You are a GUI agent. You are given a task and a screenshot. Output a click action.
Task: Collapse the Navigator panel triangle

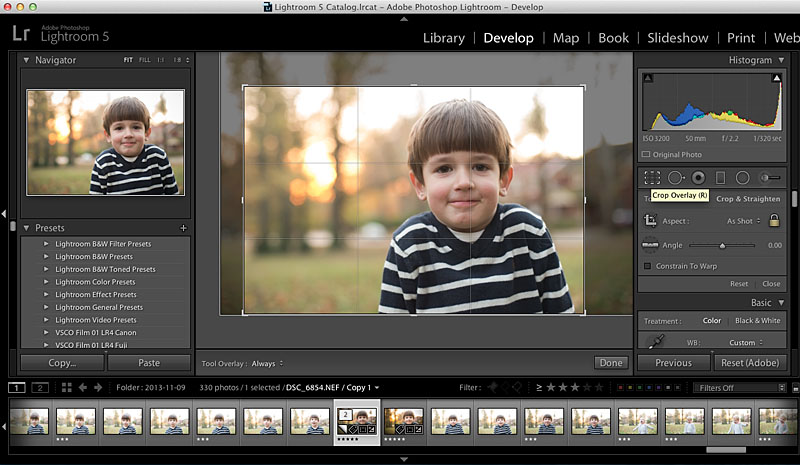(x=26, y=60)
